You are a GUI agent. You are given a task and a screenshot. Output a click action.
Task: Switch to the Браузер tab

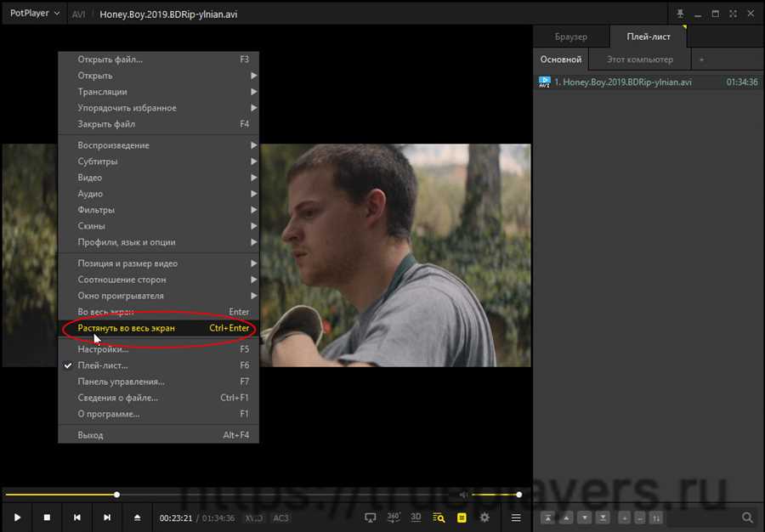coord(571,37)
